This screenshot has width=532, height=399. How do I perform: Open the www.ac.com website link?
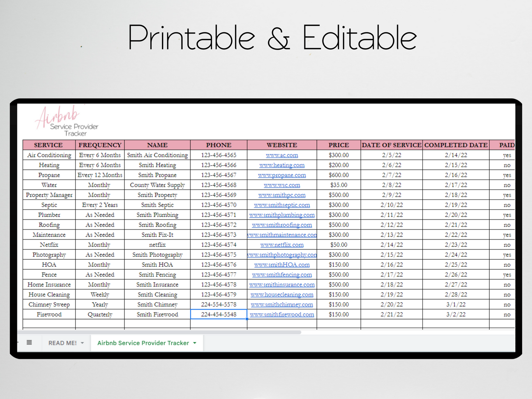pos(282,155)
